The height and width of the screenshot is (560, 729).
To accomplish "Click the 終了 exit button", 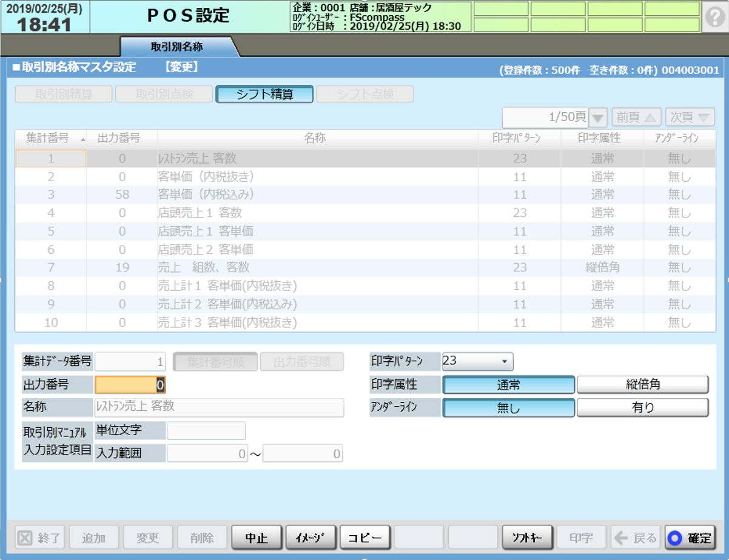I will click(40, 538).
